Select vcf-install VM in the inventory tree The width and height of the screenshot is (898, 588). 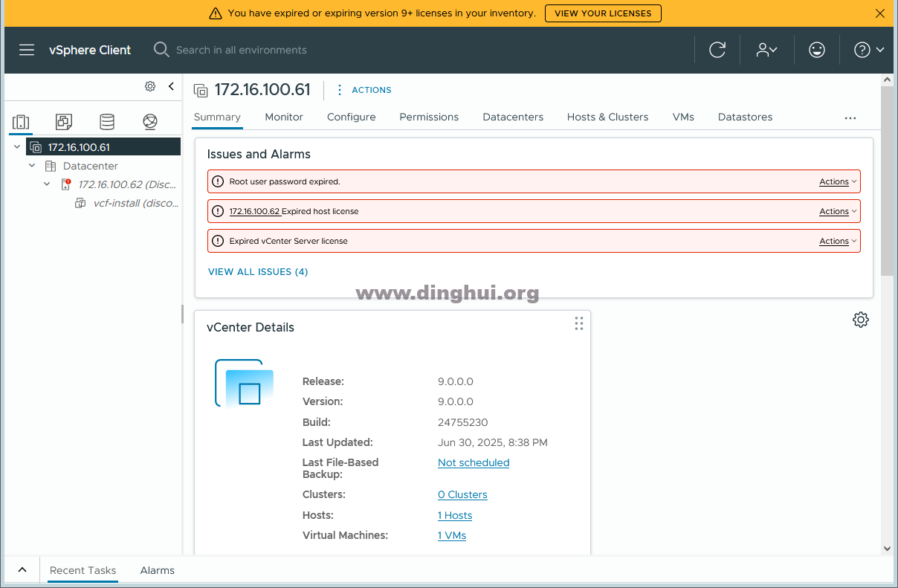point(135,203)
